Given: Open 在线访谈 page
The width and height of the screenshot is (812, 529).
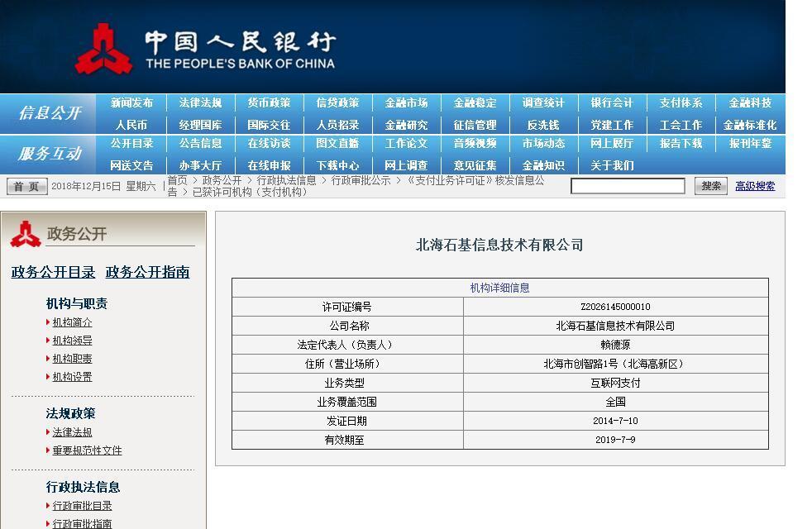Looking at the screenshot, I should tap(269, 143).
